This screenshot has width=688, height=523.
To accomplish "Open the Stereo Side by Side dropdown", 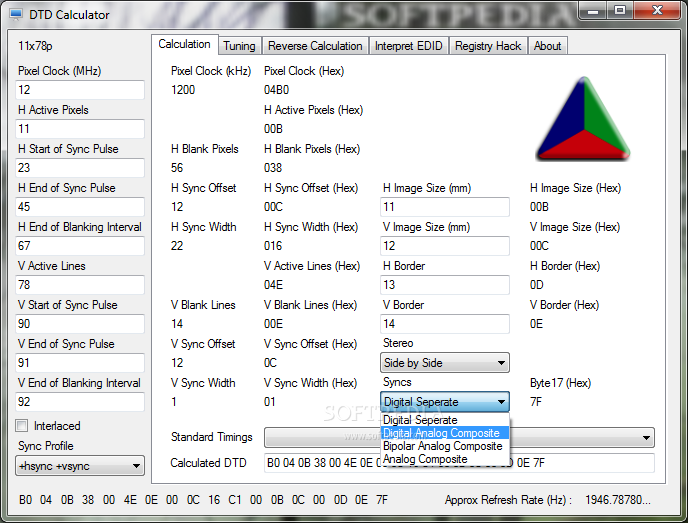I will tap(445, 363).
